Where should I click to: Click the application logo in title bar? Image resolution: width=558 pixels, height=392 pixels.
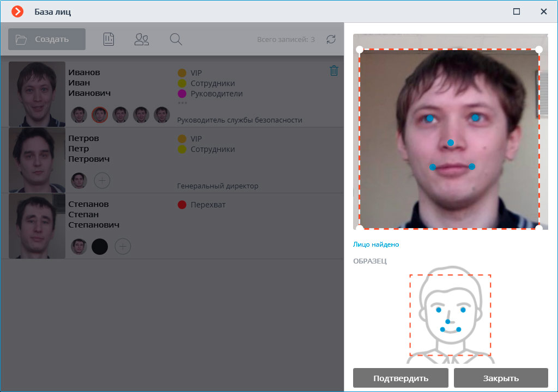(x=17, y=11)
